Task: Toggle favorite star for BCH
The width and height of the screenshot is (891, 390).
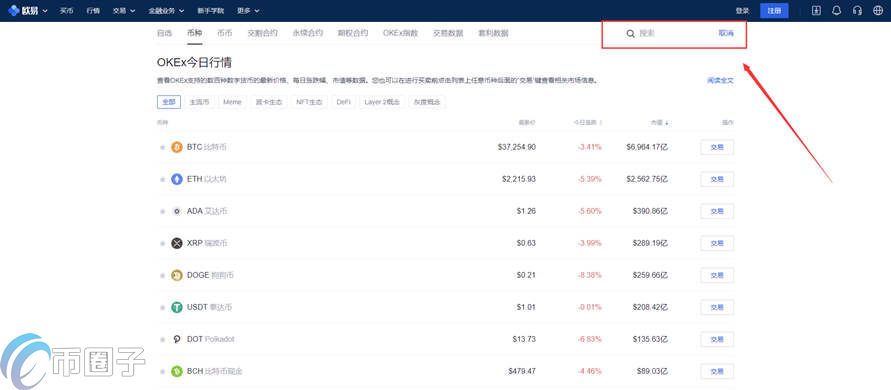Action: pos(163,371)
